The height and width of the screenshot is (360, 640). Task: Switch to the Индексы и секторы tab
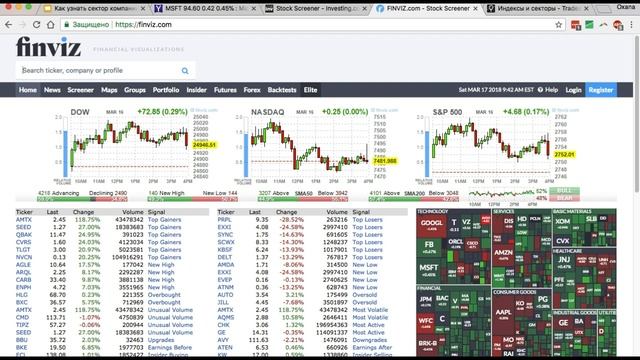pos(538,8)
